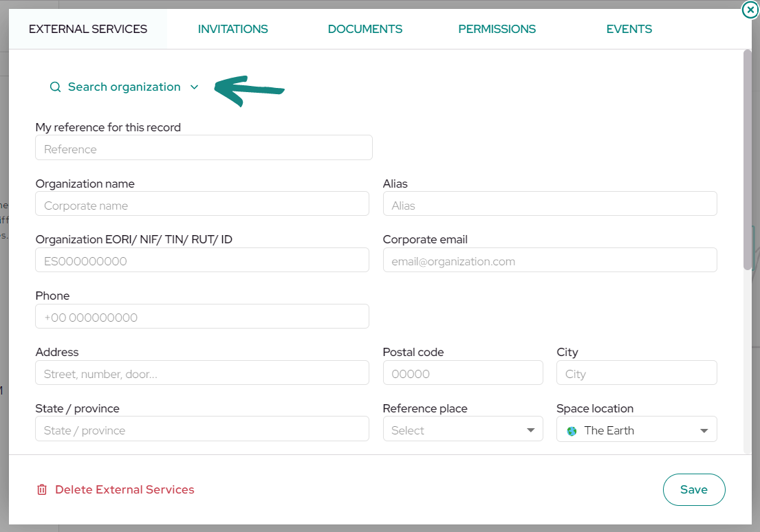This screenshot has width=760, height=532.
Task: Click the vertical scrollbar of the form
Action: (748, 160)
